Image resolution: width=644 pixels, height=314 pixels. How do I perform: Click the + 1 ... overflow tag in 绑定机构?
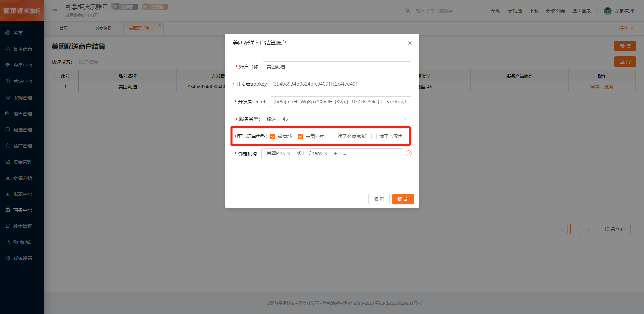340,154
